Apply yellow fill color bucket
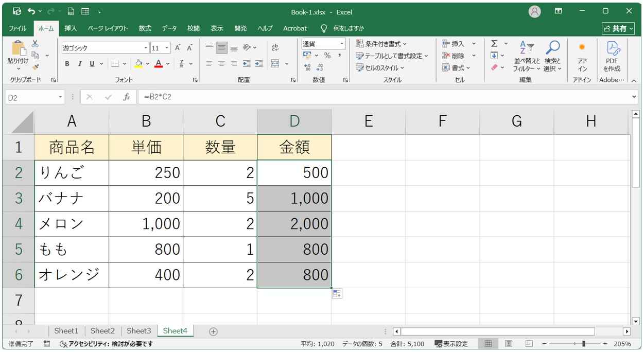 click(x=138, y=64)
